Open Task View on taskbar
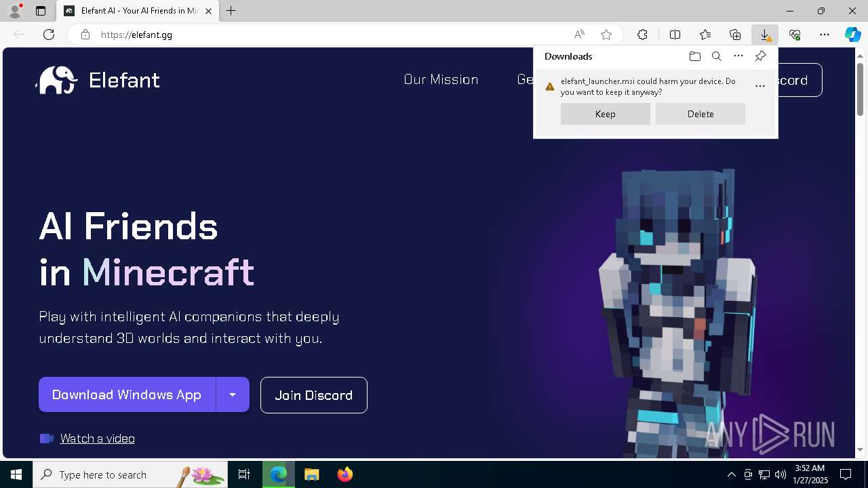The width and height of the screenshot is (868, 488). pyautogui.click(x=244, y=474)
